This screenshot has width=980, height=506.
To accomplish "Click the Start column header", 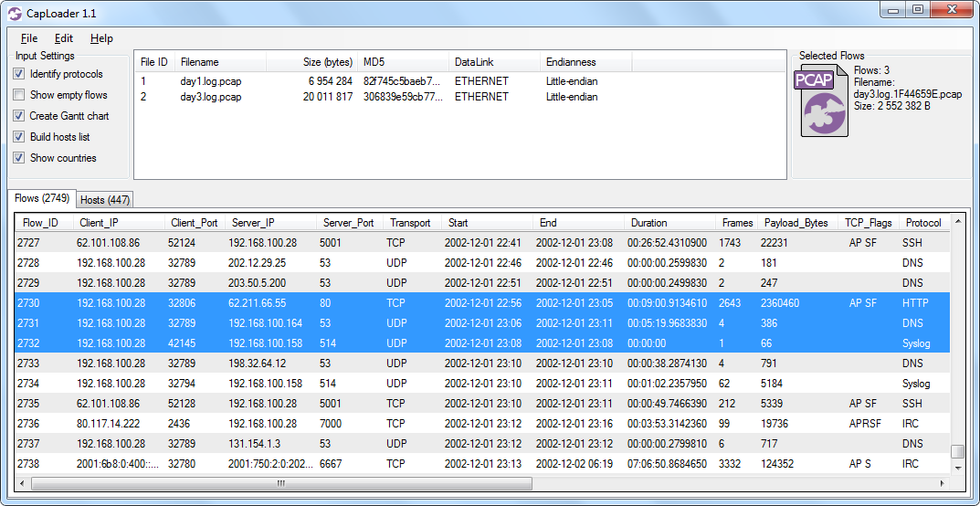I will point(487,223).
